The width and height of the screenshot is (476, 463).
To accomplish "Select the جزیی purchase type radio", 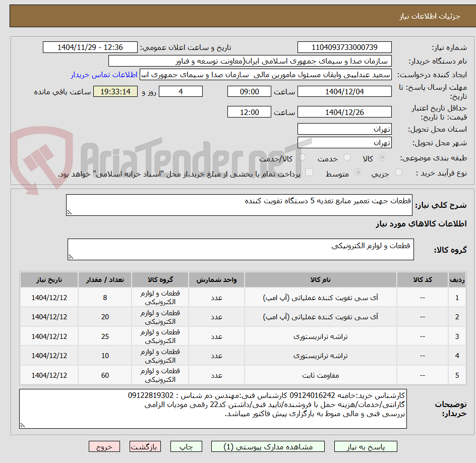I will click(398, 172).
